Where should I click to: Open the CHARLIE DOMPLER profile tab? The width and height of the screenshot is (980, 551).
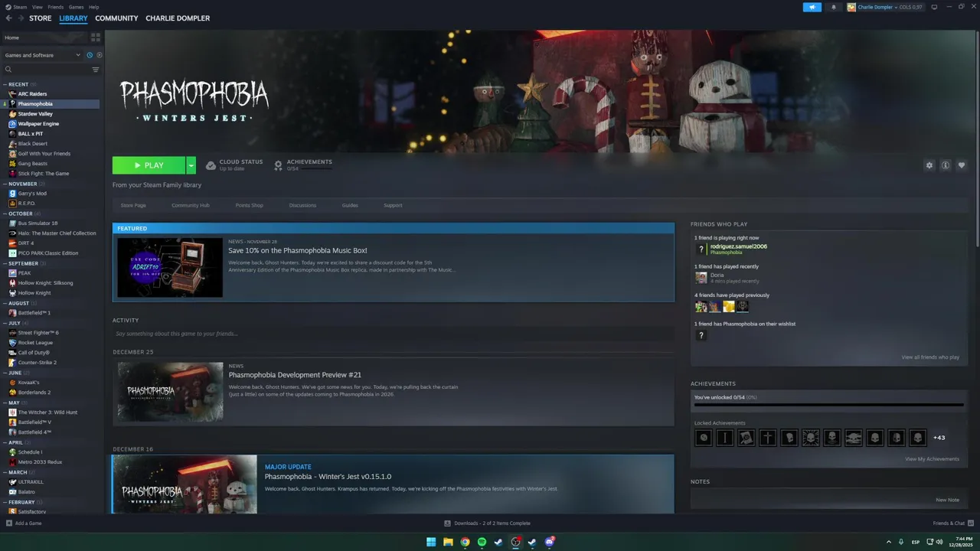click(x=178, y=18)
